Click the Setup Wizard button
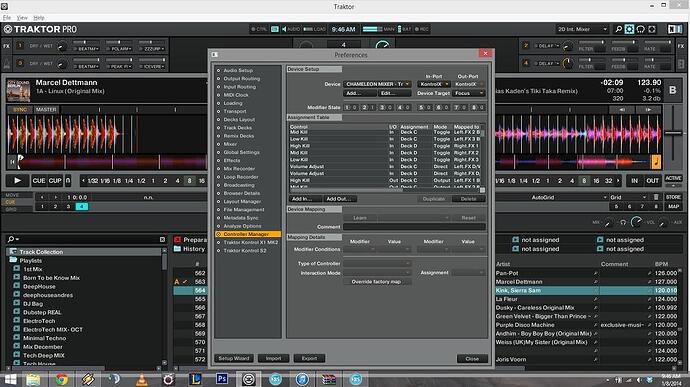The width and height of the screenshot is (690, 387). [234, 358]
